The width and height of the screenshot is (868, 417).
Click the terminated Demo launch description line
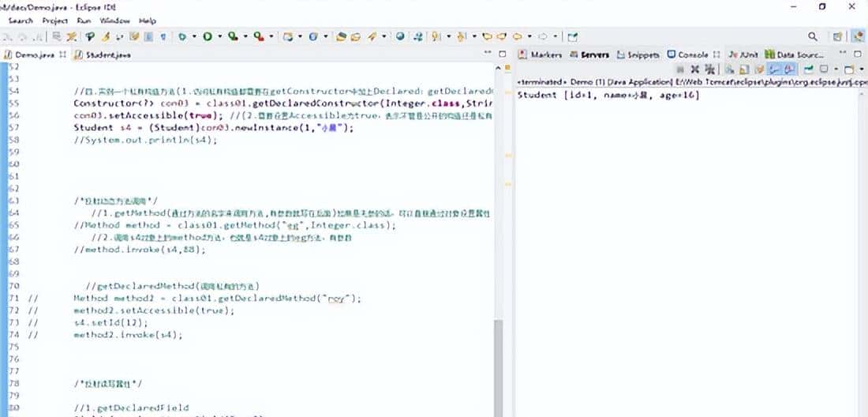(x=692, y=81)
